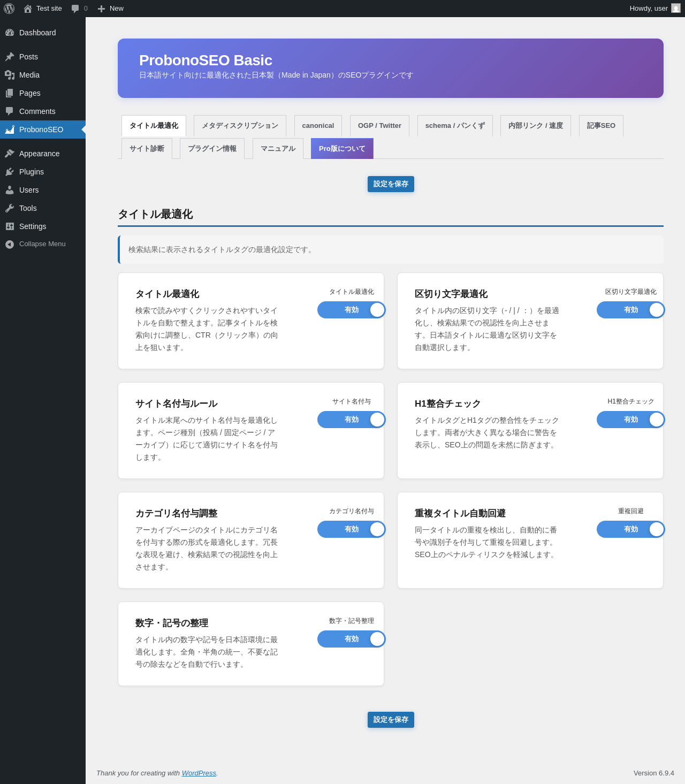685x784 pixels.
Task: Toggle the タイトル最適化 switch
Action: (352, 310)
